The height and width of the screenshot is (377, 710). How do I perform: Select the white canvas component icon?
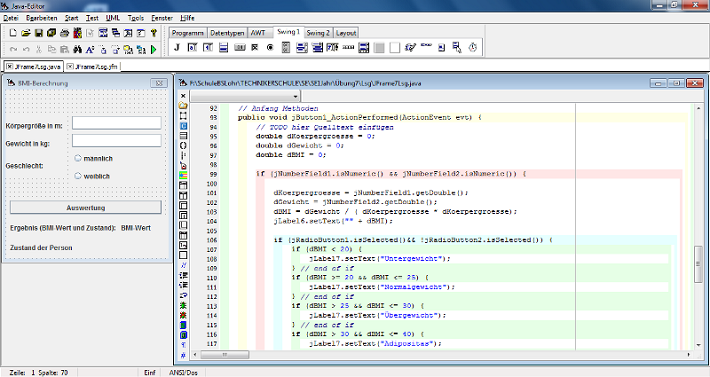pyautogui.click(x=395, y=48)
